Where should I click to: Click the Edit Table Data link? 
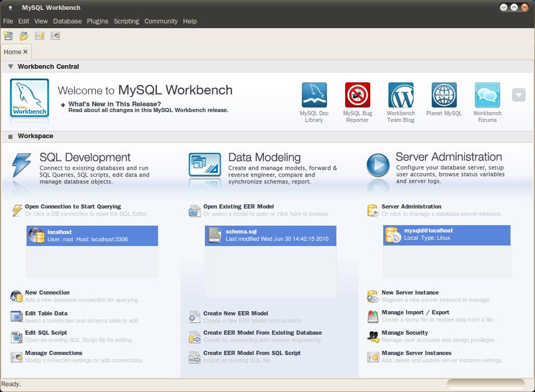46,313
